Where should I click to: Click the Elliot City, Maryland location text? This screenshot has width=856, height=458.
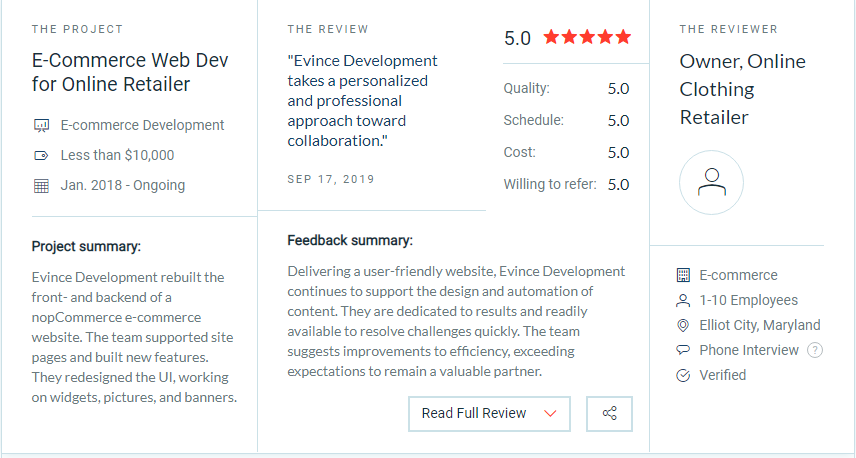(x=760, y=325)
